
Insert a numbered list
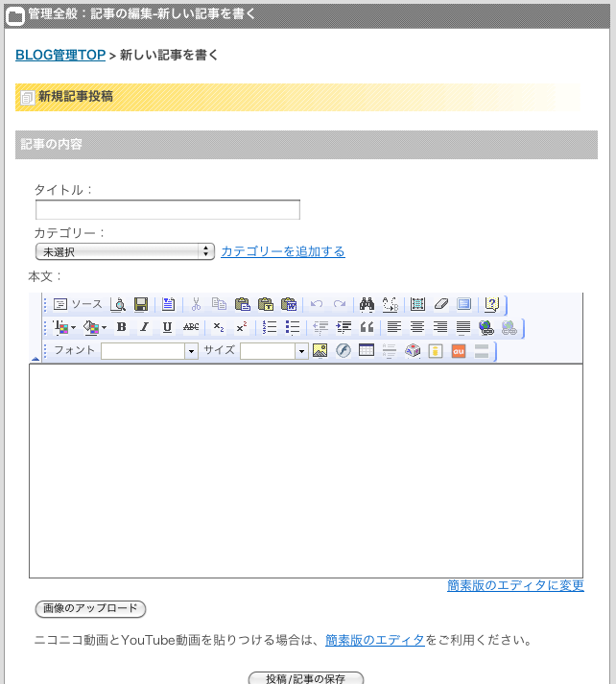pos(271,327)
